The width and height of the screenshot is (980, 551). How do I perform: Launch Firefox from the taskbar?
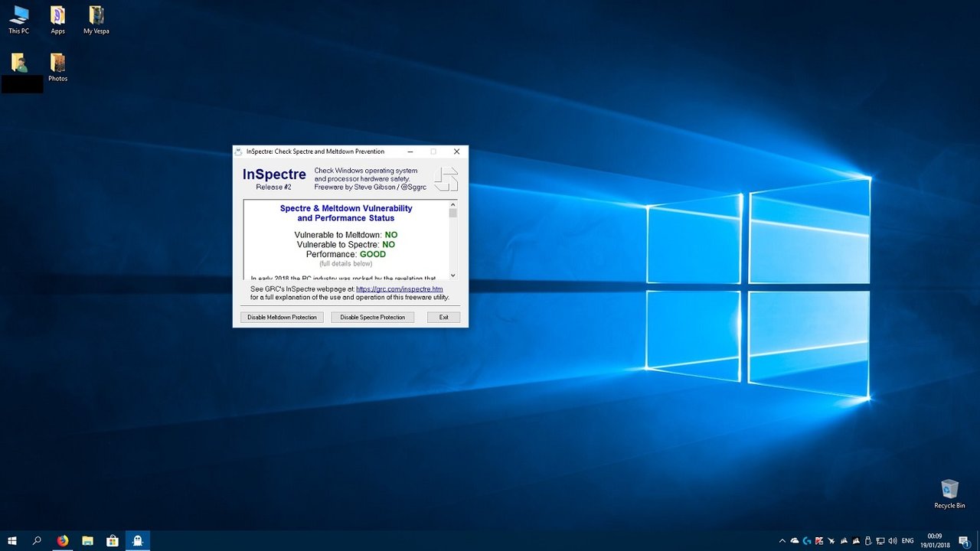click(x=63, y=541)
